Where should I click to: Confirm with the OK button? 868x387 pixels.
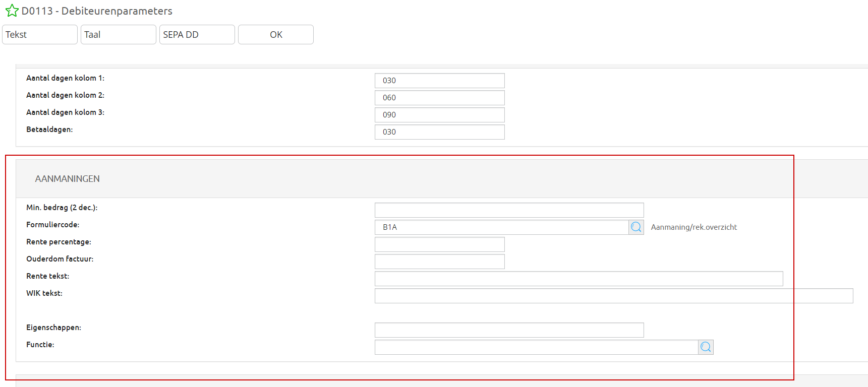(276, 35)
